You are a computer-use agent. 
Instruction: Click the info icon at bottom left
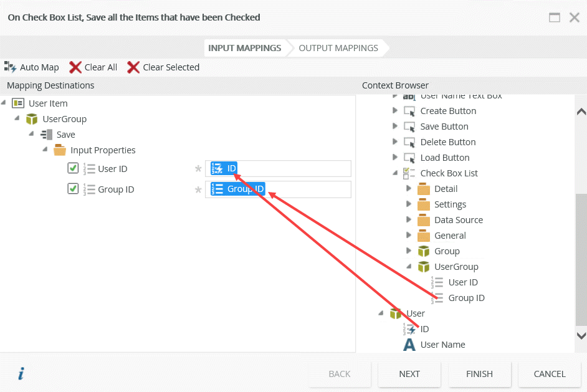tap(21, 374)
